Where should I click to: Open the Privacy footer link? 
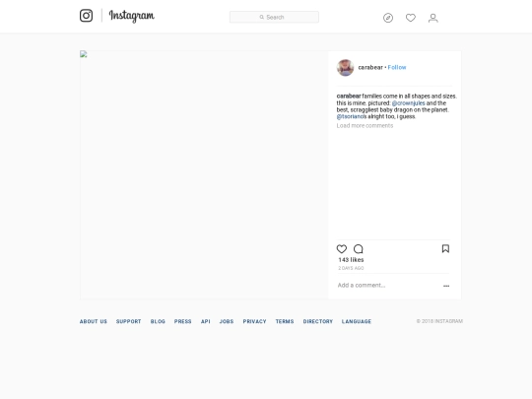(x=254, y=321)
